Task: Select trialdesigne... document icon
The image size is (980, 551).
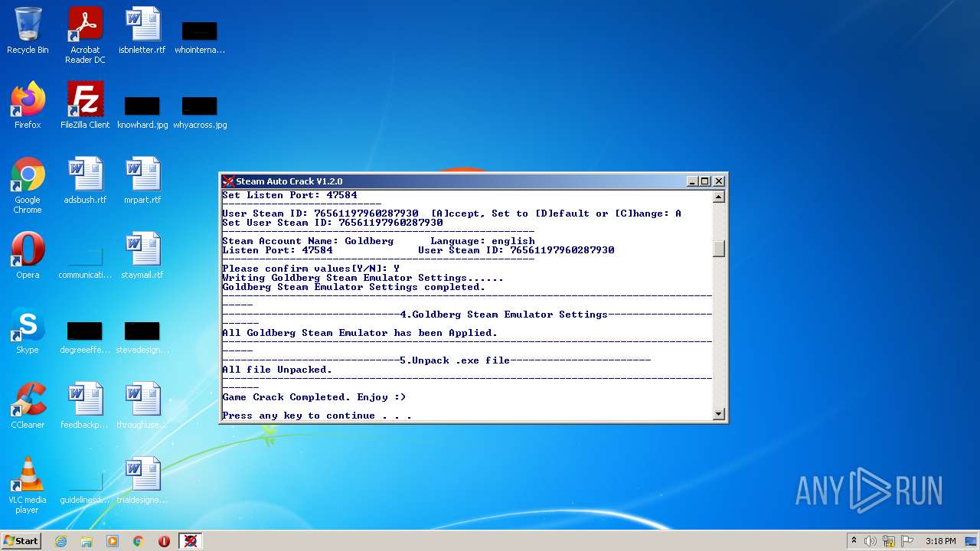Action: [142, 481]
